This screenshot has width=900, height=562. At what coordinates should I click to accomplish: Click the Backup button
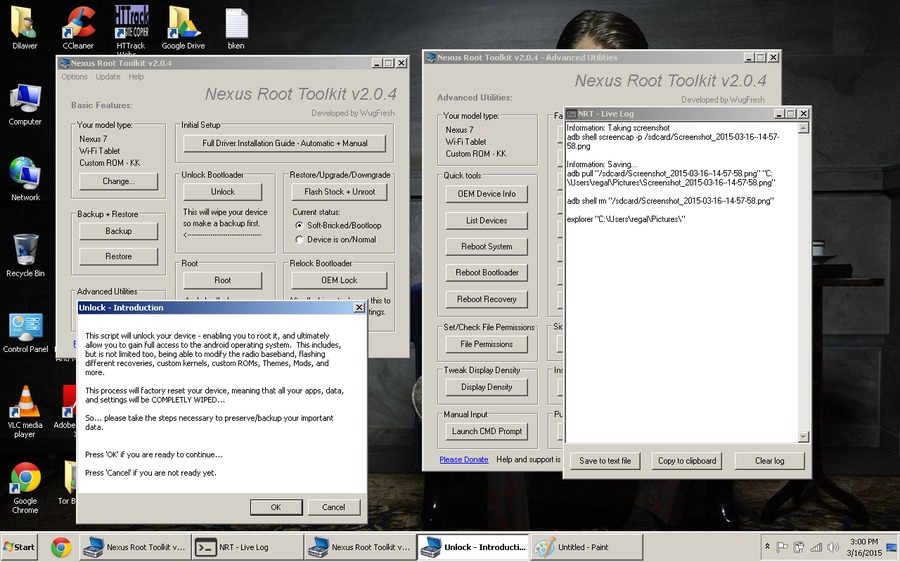tap(118, 231)
